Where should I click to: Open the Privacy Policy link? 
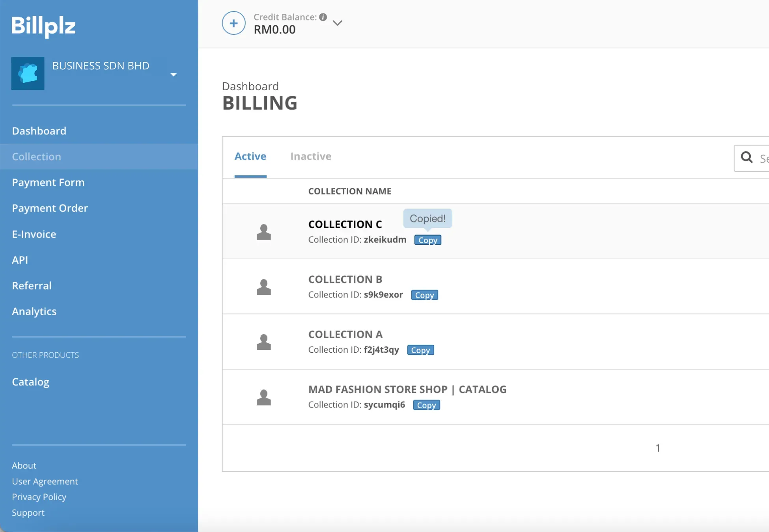[x=39, y=497]
